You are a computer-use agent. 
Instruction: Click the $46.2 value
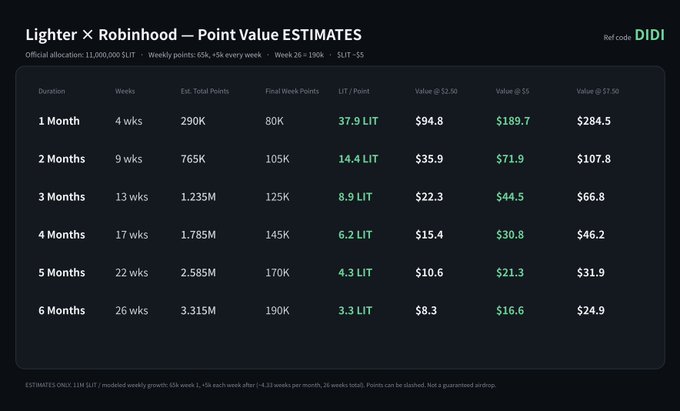point(591,235)
